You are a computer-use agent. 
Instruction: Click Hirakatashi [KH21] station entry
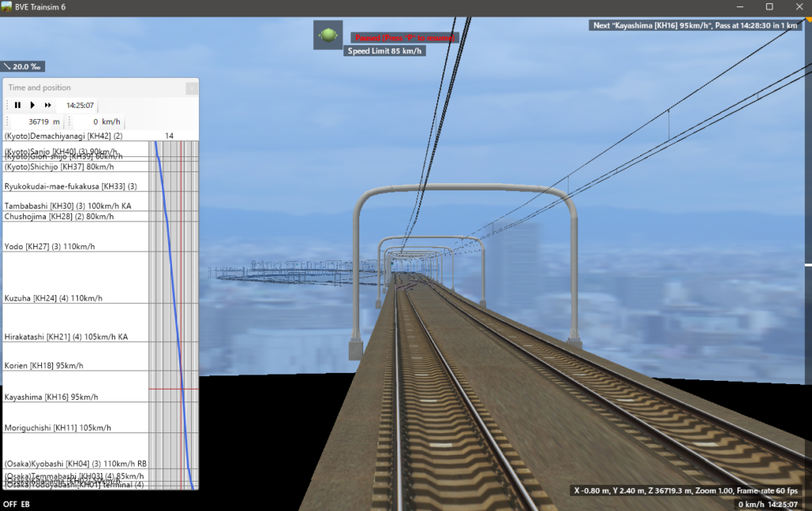(66, 336)
